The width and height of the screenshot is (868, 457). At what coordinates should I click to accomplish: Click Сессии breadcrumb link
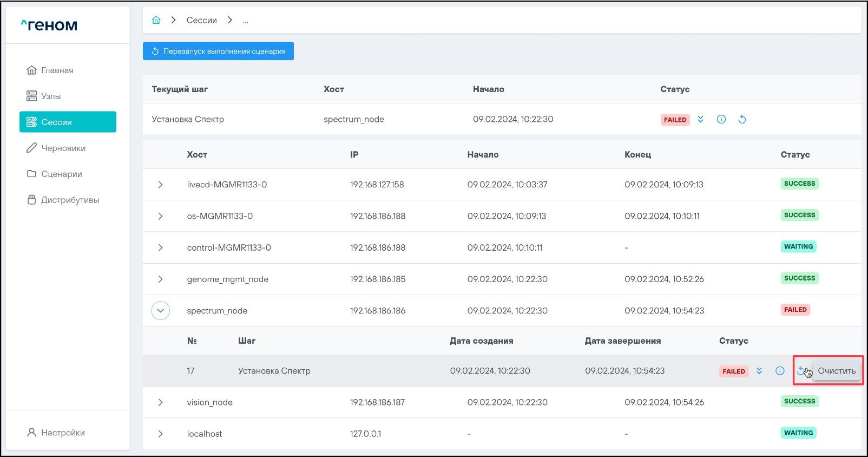[201, 21]
